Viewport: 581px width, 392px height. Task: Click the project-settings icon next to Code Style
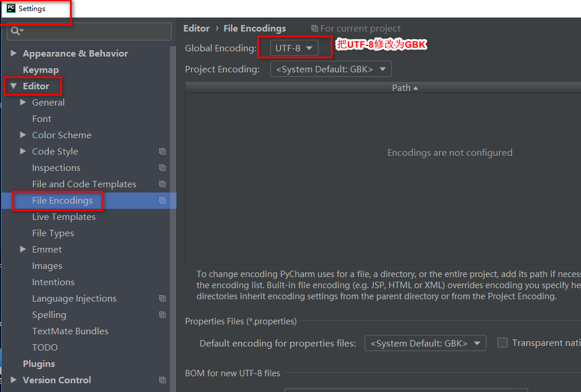[x=162, y=151]
